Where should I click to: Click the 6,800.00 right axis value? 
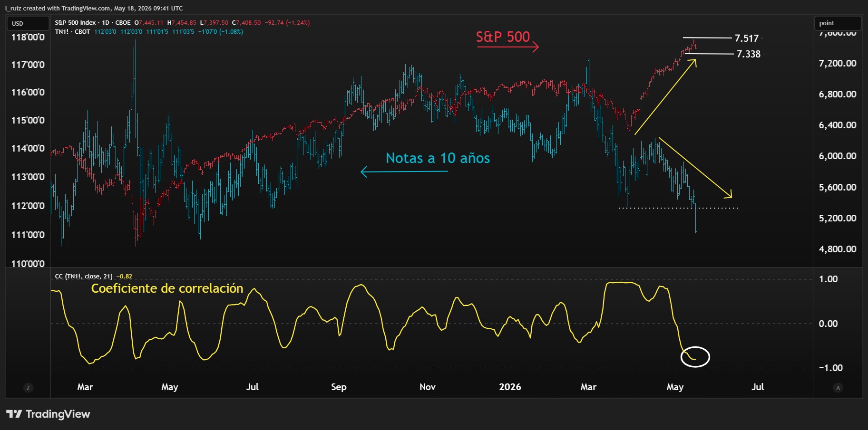pos(838,94)
